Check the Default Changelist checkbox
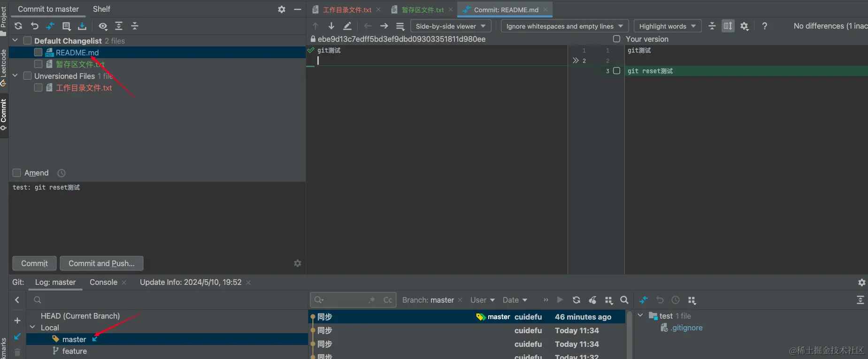This screenshot has width=868, height=359. [28, 41]
